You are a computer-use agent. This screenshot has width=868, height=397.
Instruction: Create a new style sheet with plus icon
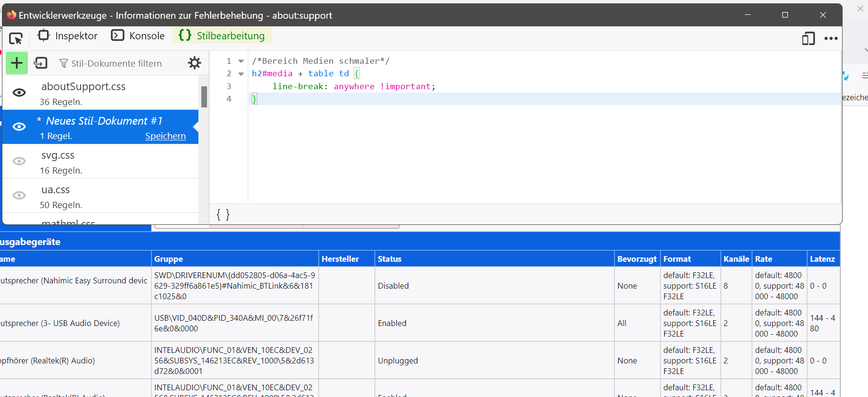[17, 63]
